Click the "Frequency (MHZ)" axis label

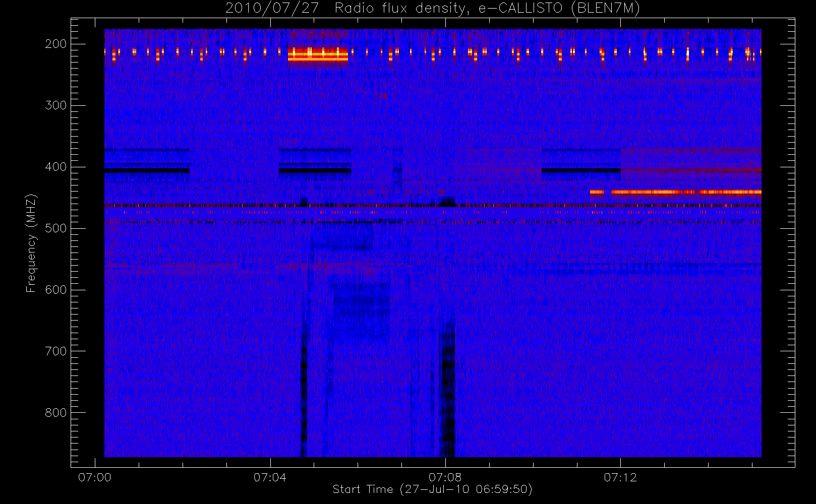pyautogui.click(x=31, y=243)
